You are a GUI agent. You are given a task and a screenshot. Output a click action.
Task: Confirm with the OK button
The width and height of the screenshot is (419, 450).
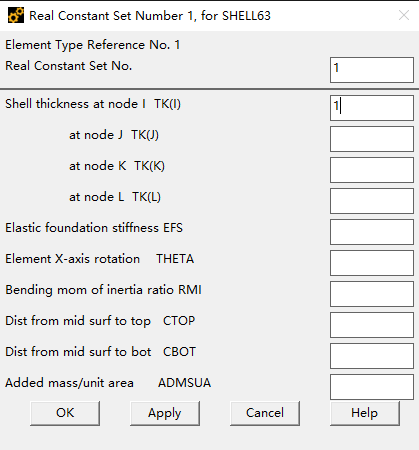pyautogui.click(x=65, y=413)
